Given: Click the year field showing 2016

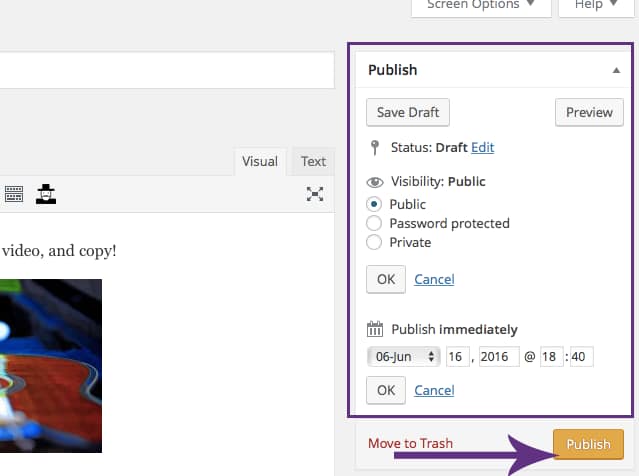Looking at the screenshot, I should click(499, 357).
